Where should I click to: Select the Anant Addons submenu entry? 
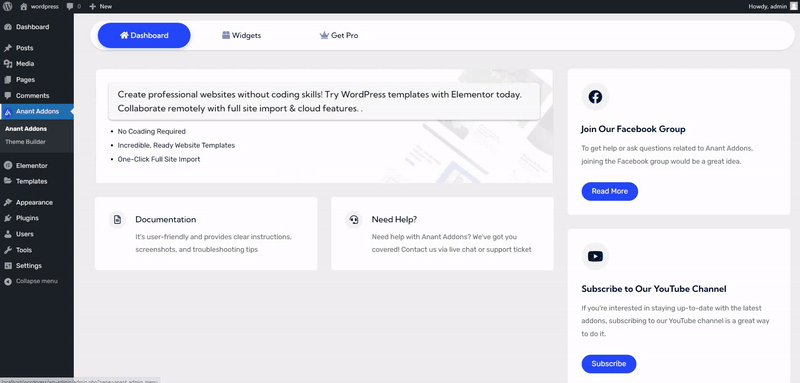coord(26,129)
